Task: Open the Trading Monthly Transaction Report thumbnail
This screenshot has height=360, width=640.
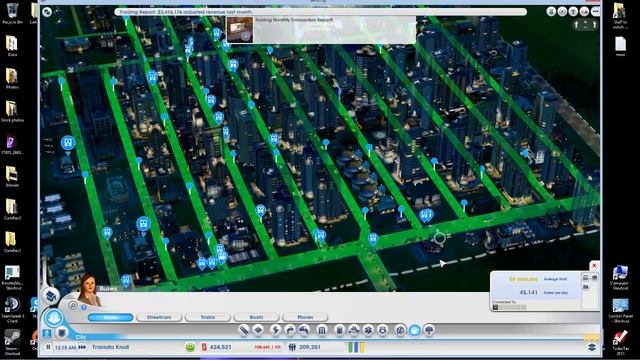Action: click(x=240, y=30)
